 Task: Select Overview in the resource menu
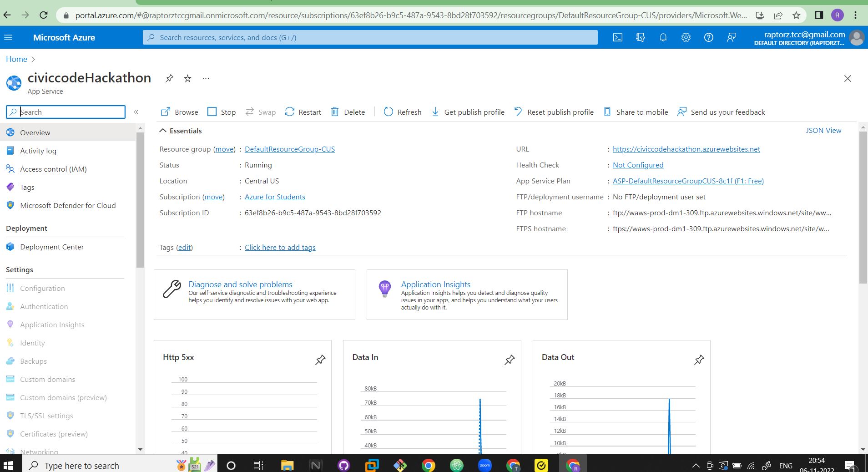coord(68,132)
